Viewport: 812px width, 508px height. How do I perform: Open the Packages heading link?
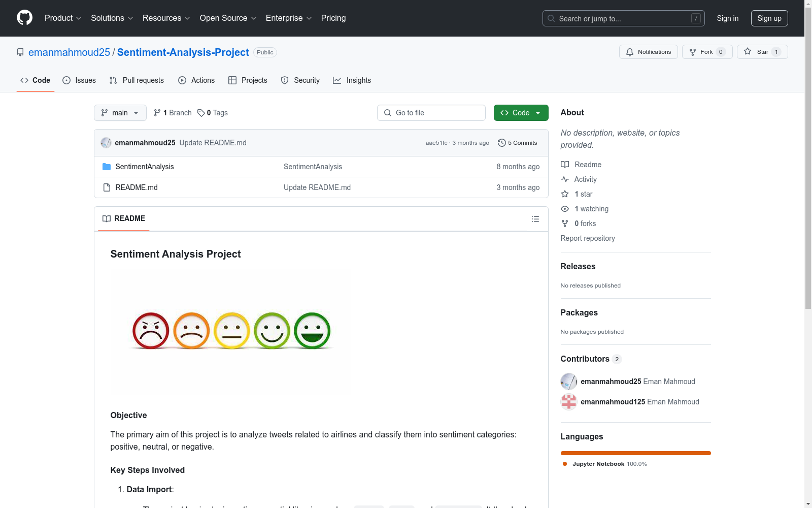tap(579, 312)
